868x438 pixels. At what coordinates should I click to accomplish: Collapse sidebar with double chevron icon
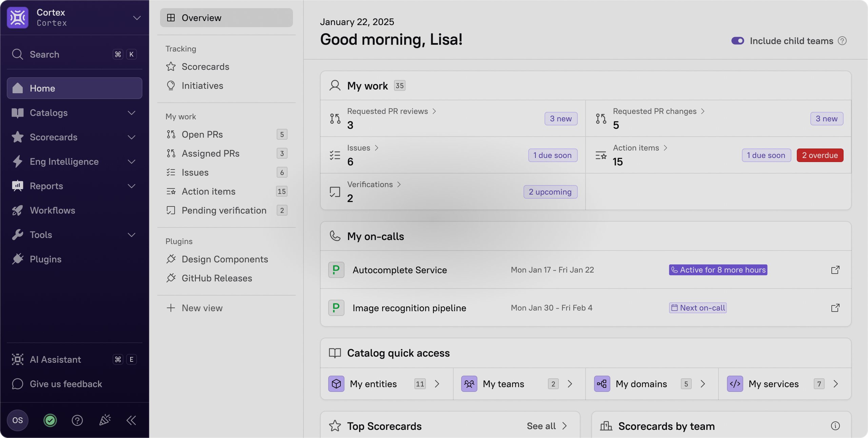tap(132, 420)
